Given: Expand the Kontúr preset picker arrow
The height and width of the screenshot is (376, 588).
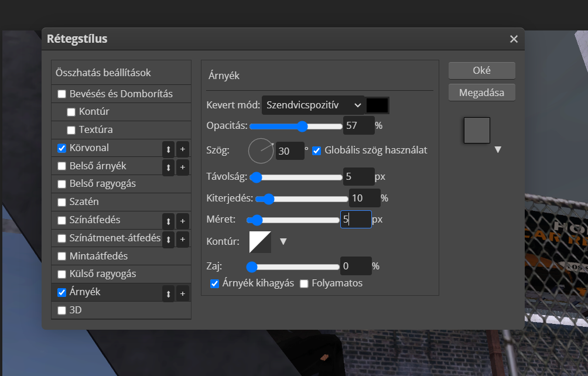Looking at the screenshot, I should [283, 241].
